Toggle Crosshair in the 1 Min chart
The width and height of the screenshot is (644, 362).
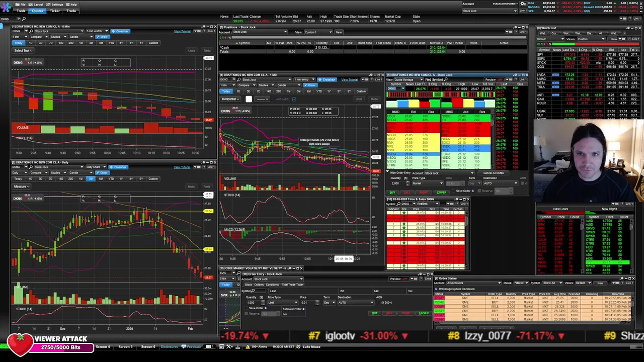(x=328, y=79)
